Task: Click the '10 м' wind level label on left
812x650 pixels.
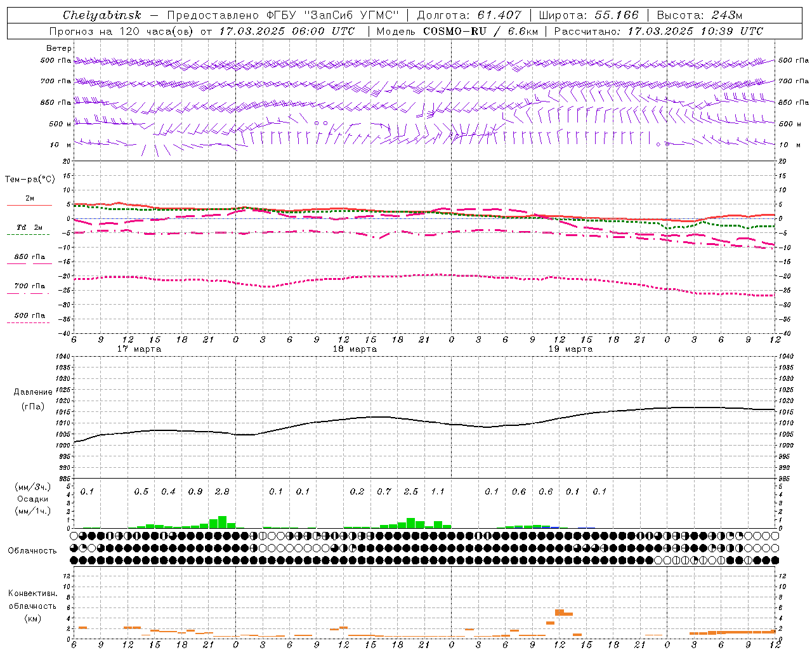Action: [60, 145]
